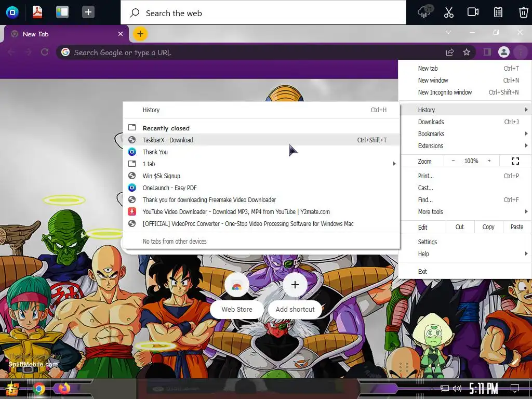Viewport: 532px width, 399px height.
Task: Open the notification center icon
Action: [x=515, y=389]
